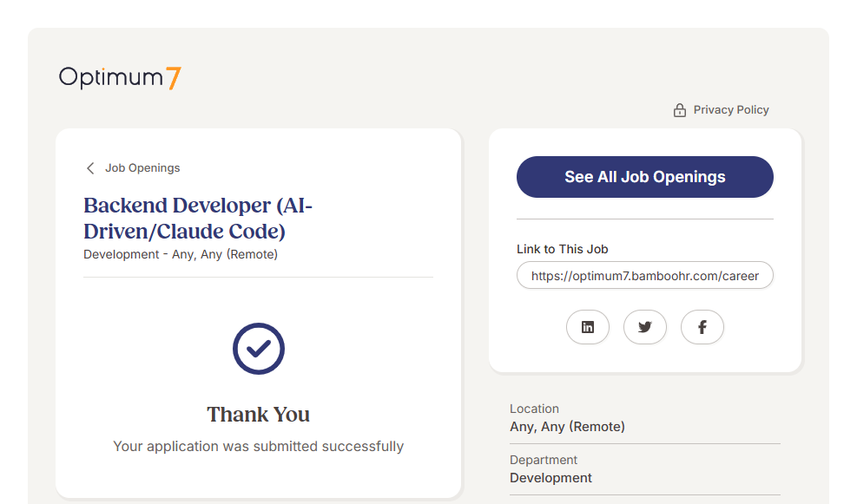
Task: Click the job URL field
Action: tap(644, 276)
